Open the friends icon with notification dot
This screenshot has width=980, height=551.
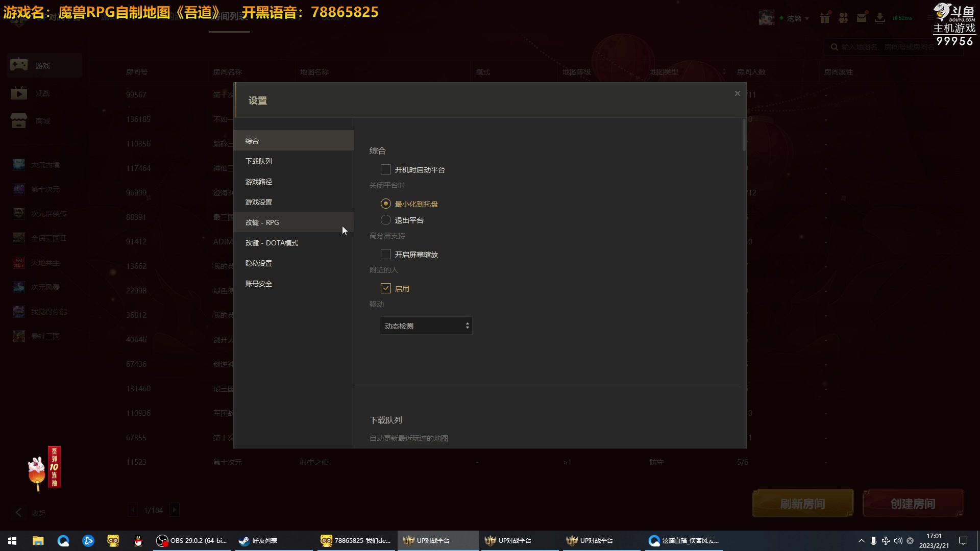[843, 17]
